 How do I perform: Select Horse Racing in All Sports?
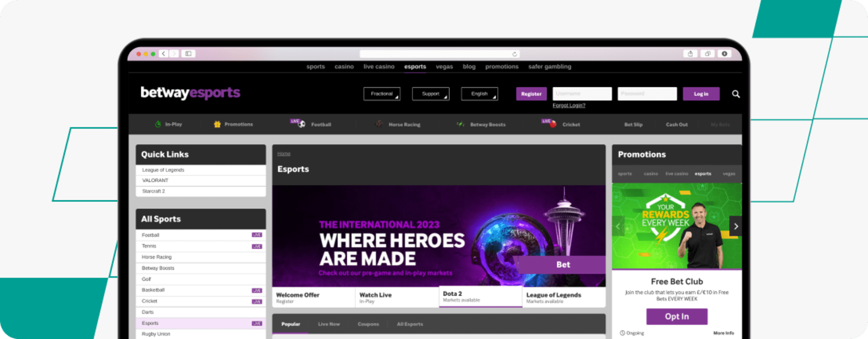pyautogui.click(x=201, y=257)
